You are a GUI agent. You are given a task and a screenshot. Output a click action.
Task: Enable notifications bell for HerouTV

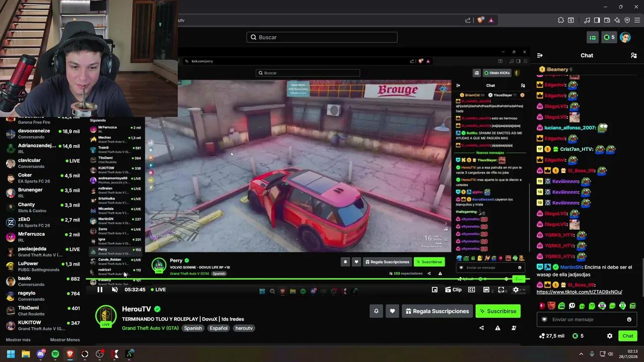click(x=376, y=311)
